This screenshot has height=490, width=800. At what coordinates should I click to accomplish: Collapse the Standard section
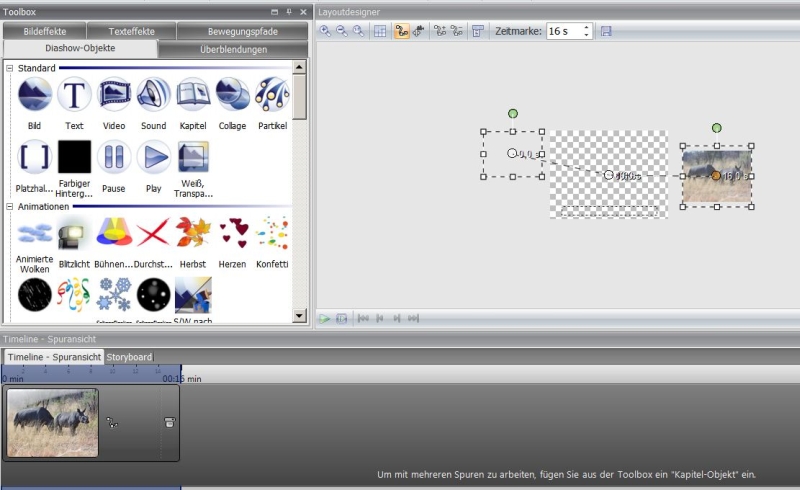pyautogui.click(x=10, y=68)
